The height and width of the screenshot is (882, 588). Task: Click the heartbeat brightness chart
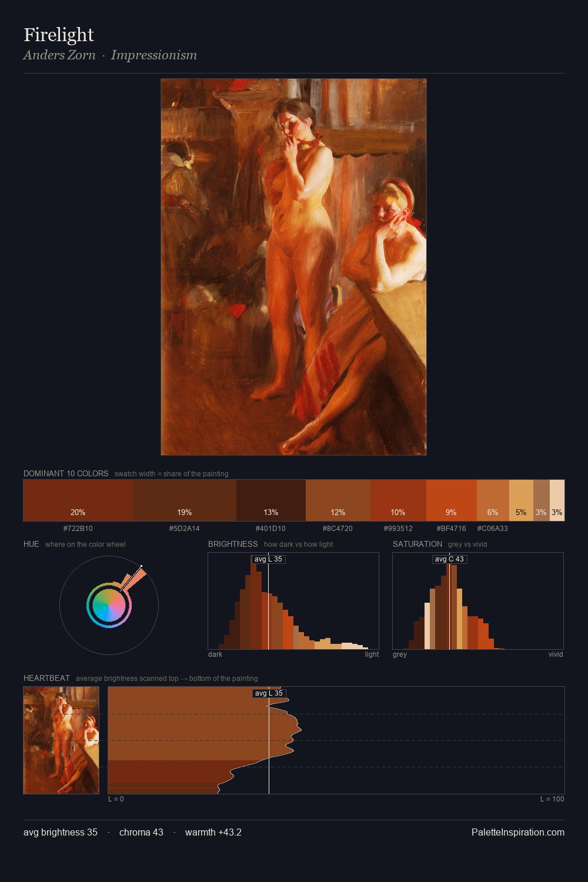pos(336,740)
